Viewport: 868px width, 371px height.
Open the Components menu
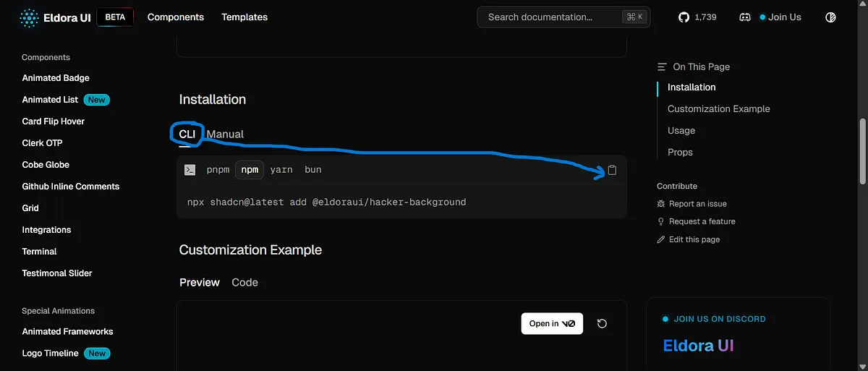pos(176,17)
